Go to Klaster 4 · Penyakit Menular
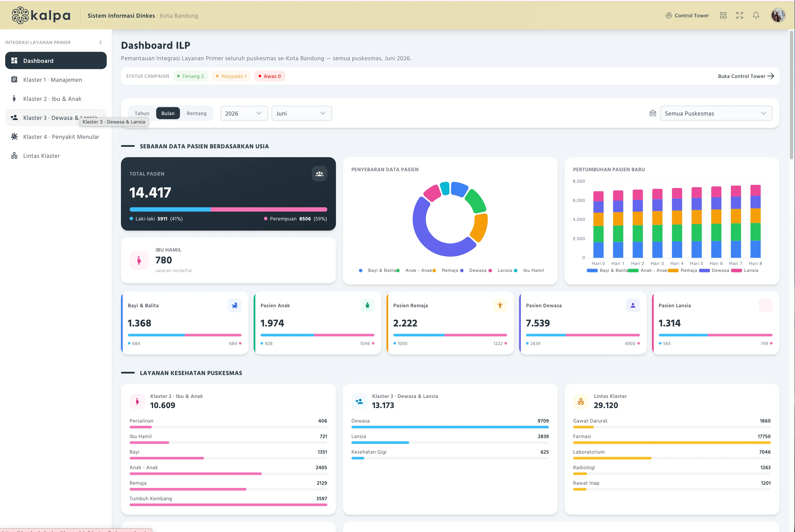The height and width of the screenshot is (532, 795). [x=56, y=137]
